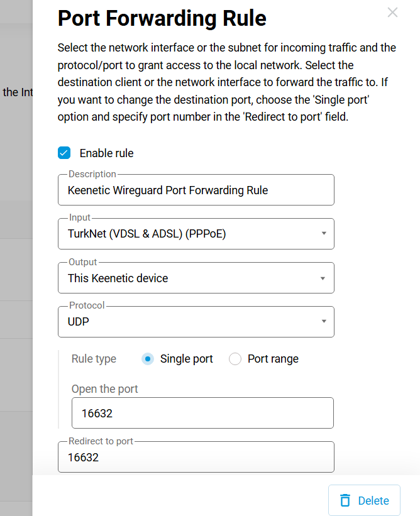Click the Protocol dropdown arrow
420x516 pixels.
[x=324, y=321]
